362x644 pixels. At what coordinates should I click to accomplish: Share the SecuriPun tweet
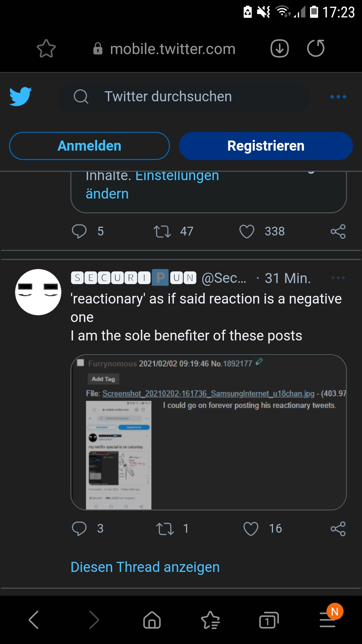click(x=338, y=529)
